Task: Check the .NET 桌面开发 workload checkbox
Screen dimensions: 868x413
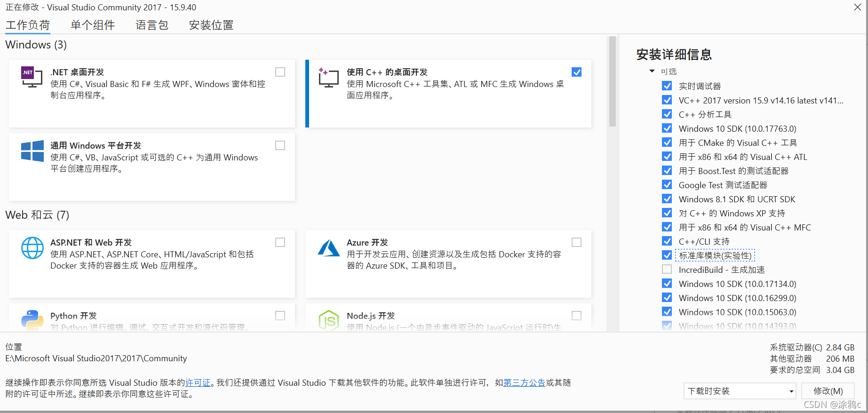Action: pyautogui.click(x=280, y=72)
